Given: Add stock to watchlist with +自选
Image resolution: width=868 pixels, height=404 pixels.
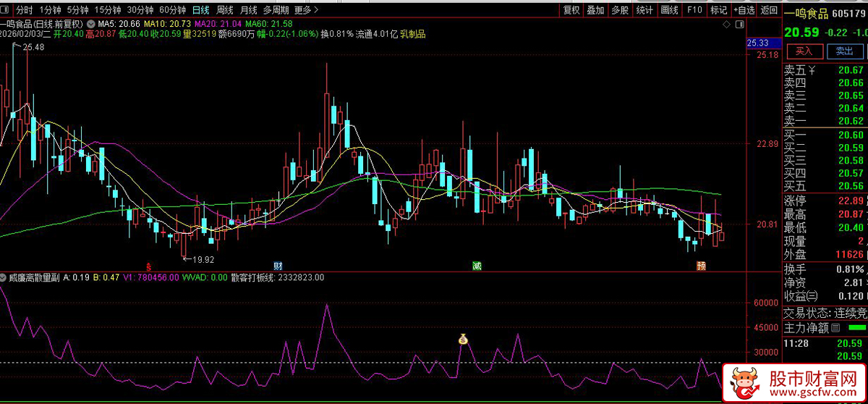Looking at the screenshot, I should pyautogui.click(x=744, y=10).
